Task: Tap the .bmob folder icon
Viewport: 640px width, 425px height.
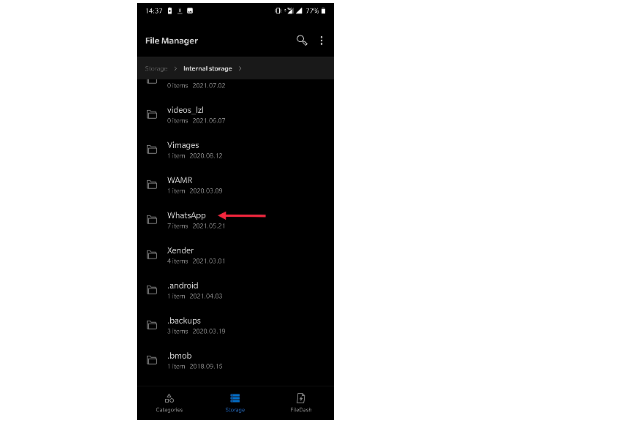Action: click(x=152, y=360)
